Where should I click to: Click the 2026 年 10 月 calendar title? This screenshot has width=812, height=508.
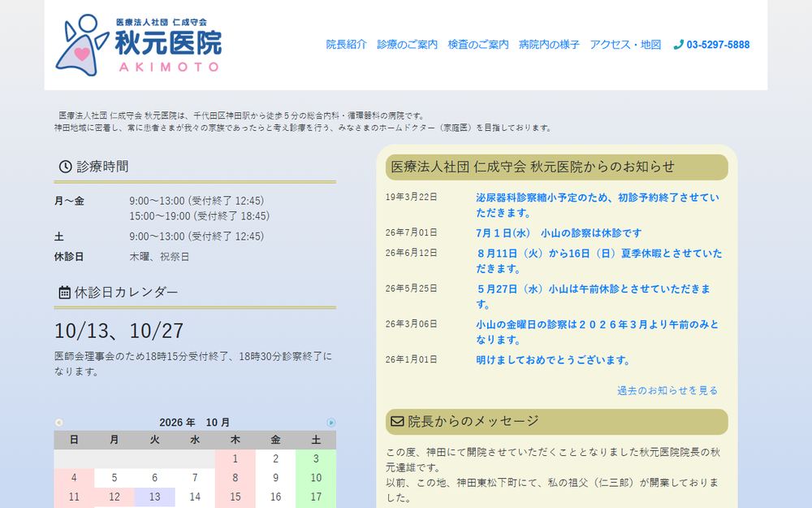[x=194, y=423]
